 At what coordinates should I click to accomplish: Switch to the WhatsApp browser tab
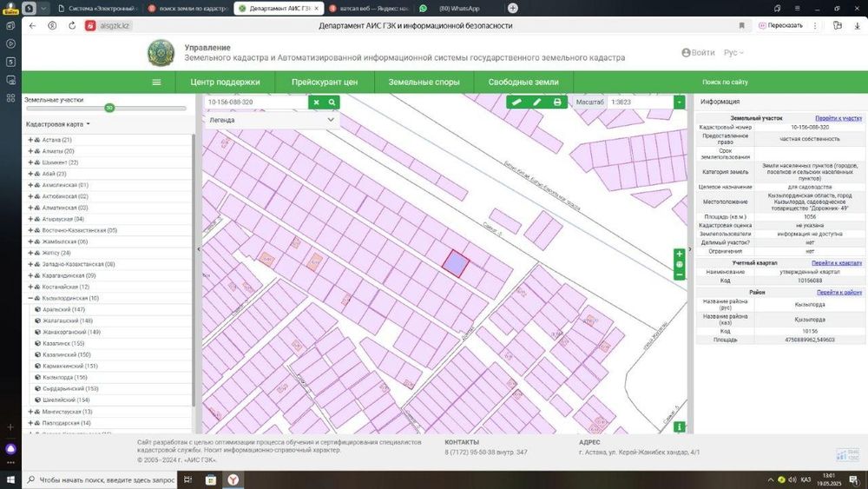point(459,9)
